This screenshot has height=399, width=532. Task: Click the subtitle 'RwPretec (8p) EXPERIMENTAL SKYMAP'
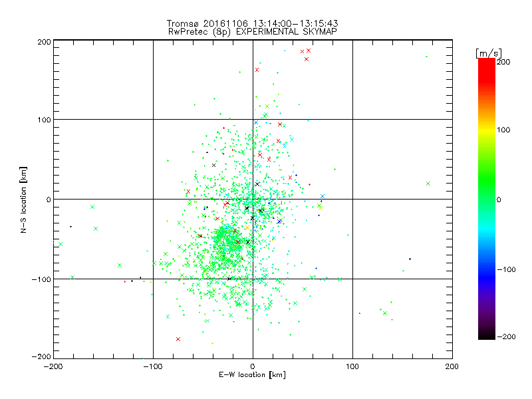[253, 32]
